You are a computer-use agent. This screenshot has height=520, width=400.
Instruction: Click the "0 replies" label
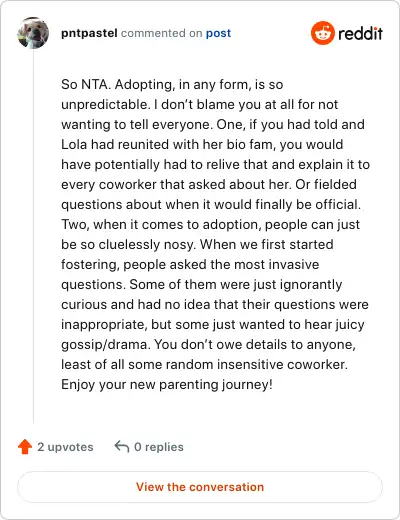(x=159, y=447)
